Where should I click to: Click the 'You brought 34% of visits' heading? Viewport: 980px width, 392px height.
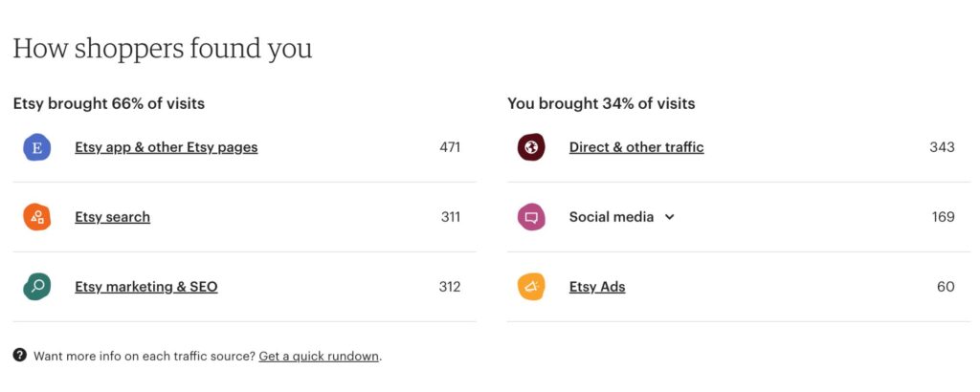[x=601, y=103]
